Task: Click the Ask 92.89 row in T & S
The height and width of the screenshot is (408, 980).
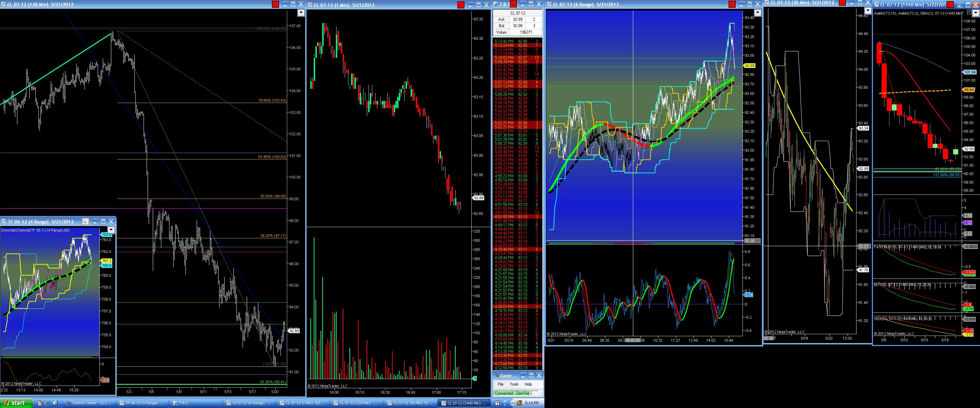Action: (x=517, y=19)
